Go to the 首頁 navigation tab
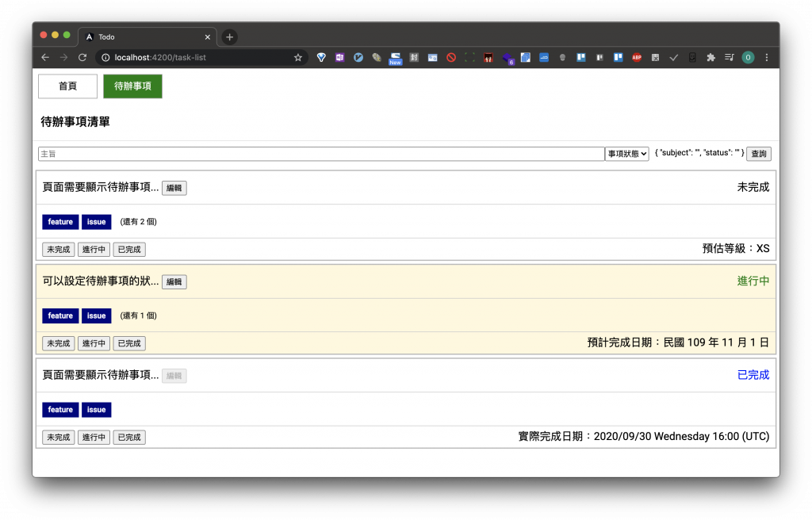The width and height of the screenshot is (812, 520). [68, 86]
